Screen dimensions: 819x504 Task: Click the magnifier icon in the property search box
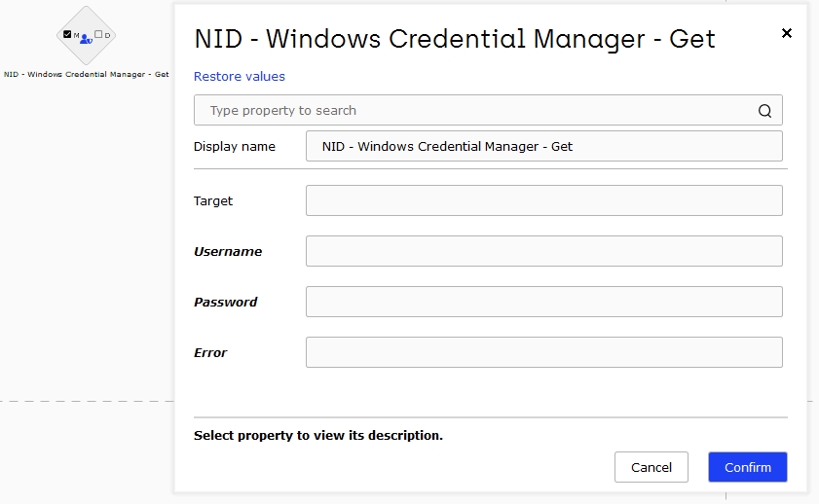[764, 111]
